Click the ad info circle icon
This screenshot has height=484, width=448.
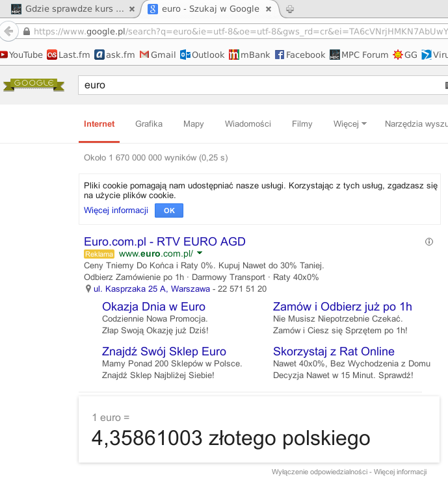point(429,242)
